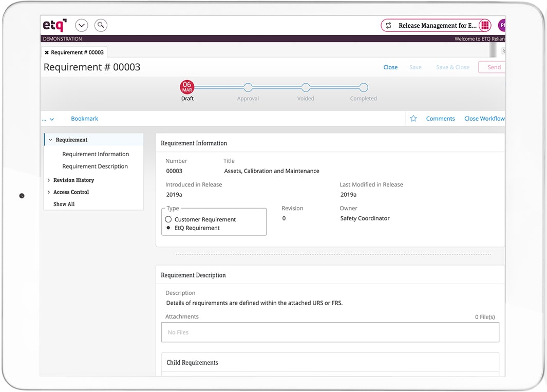Viewport: 547px width, 392px height.
Task: Click the magnifying glass search icon
Action: pos(101,25)
